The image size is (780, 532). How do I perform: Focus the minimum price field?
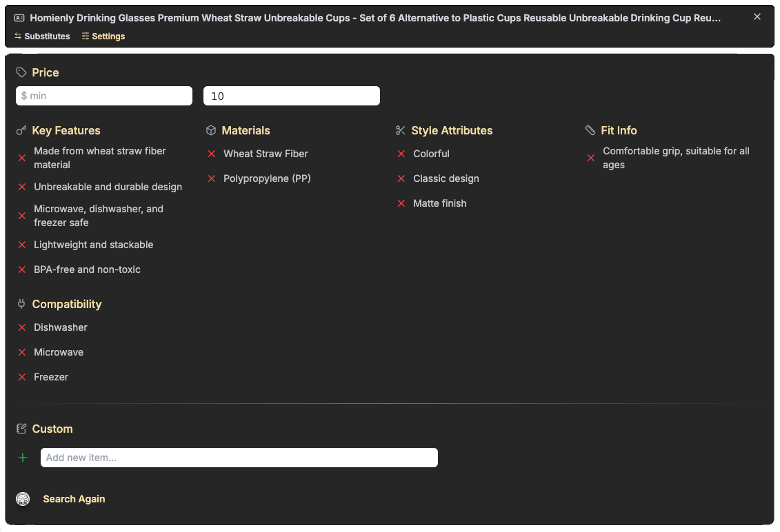pos(104,96)
